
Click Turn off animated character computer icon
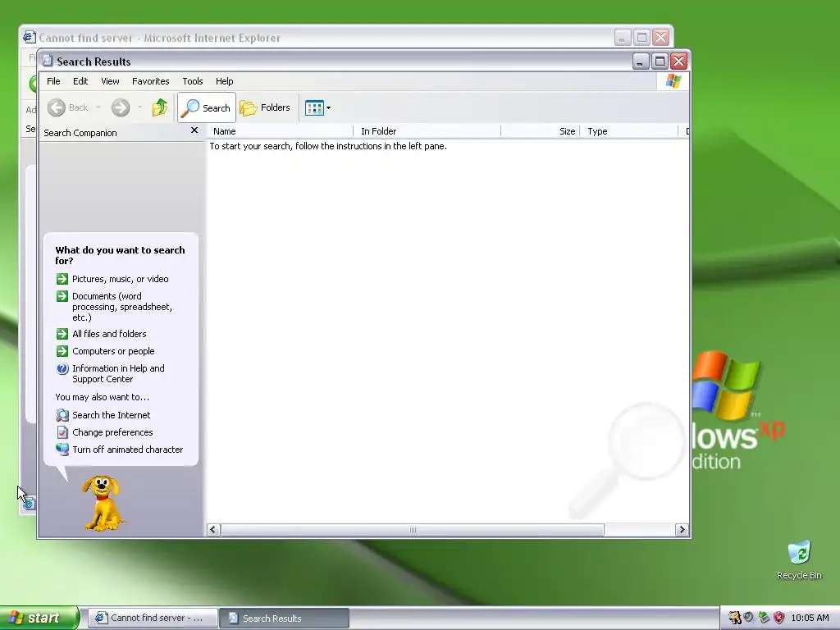click(62, 450)
